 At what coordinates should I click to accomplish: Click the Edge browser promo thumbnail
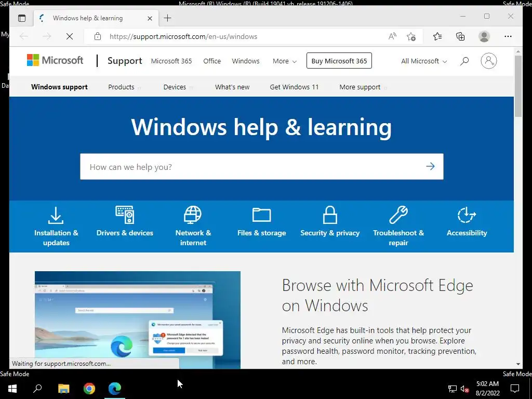[x=137, y=320]
